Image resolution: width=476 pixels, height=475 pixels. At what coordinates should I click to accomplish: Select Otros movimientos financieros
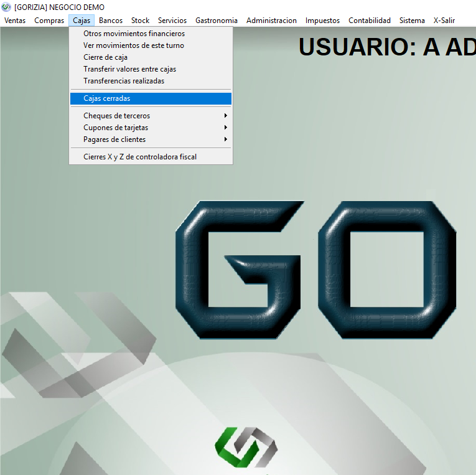pos(151,34)
